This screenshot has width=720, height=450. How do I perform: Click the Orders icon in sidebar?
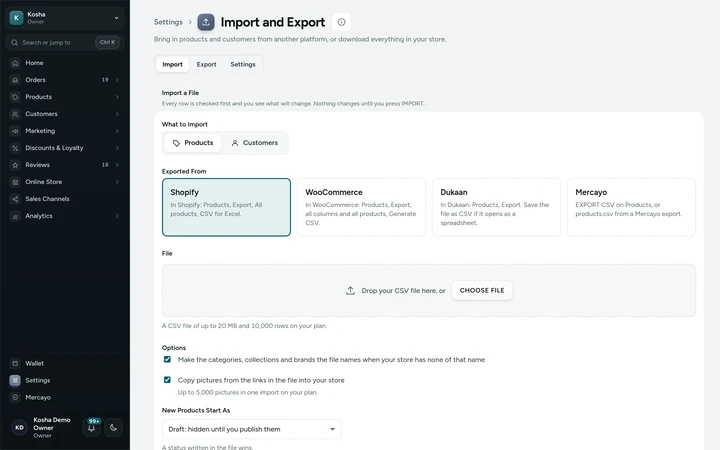coord(15,80)
